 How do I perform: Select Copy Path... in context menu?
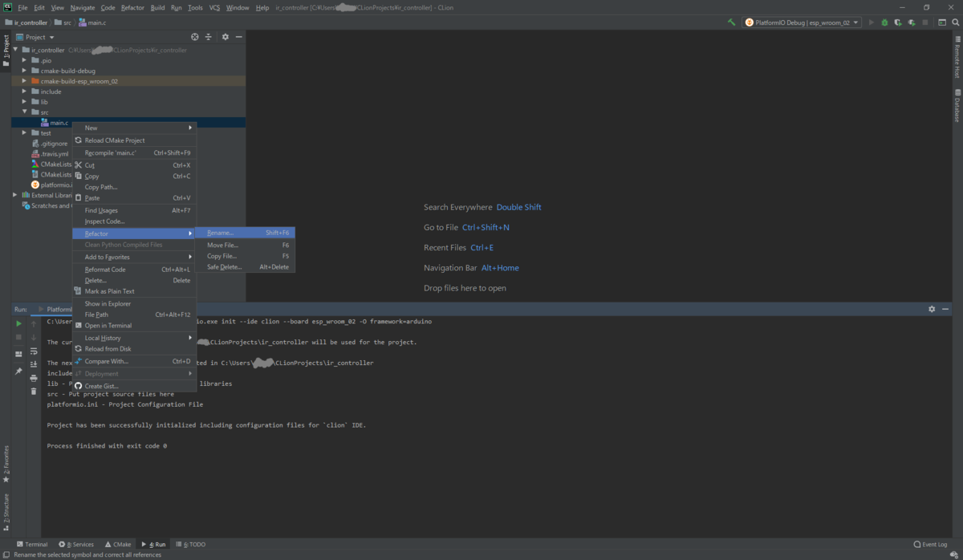click(134, 187)
